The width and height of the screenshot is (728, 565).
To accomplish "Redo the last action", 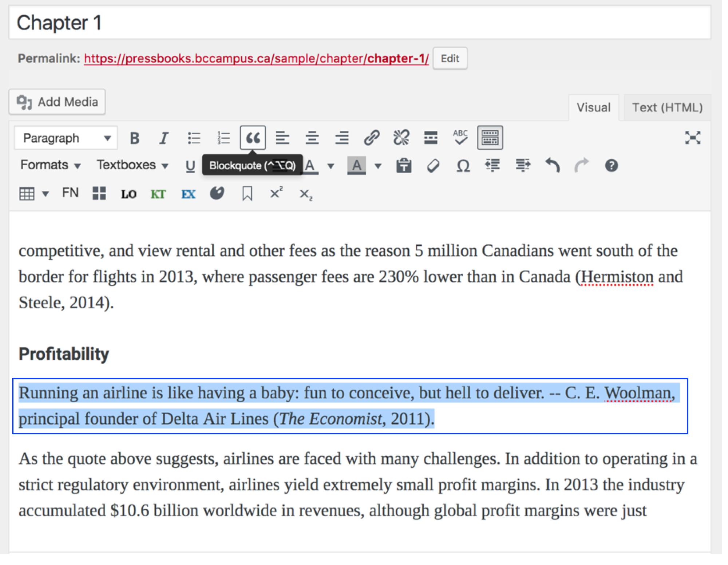I will [x=581, y=166].
